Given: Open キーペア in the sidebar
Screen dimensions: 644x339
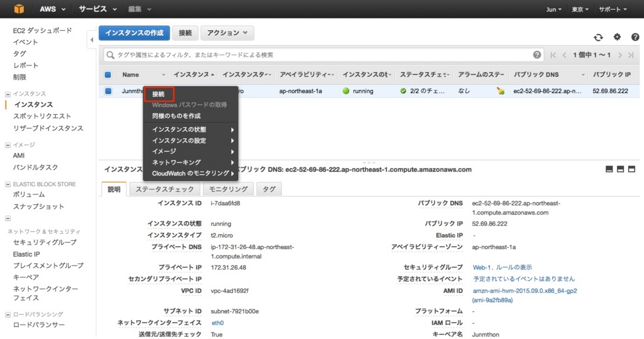Looking at the screenshot, I should pos(26,277).
